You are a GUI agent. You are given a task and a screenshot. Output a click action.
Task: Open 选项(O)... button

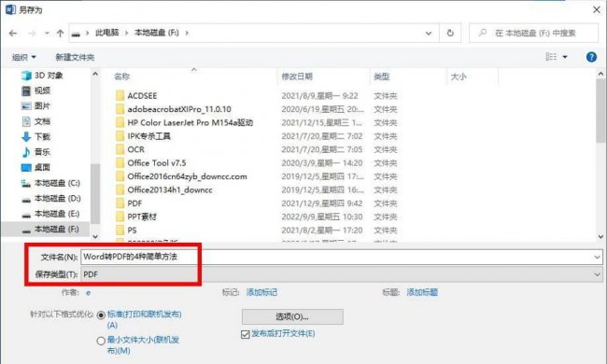292,316
